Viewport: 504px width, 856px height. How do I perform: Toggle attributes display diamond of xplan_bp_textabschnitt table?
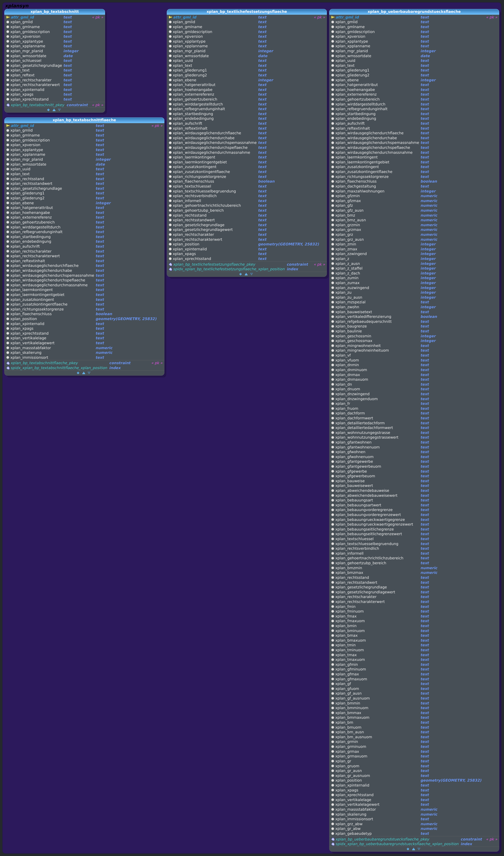click(48, 110)
